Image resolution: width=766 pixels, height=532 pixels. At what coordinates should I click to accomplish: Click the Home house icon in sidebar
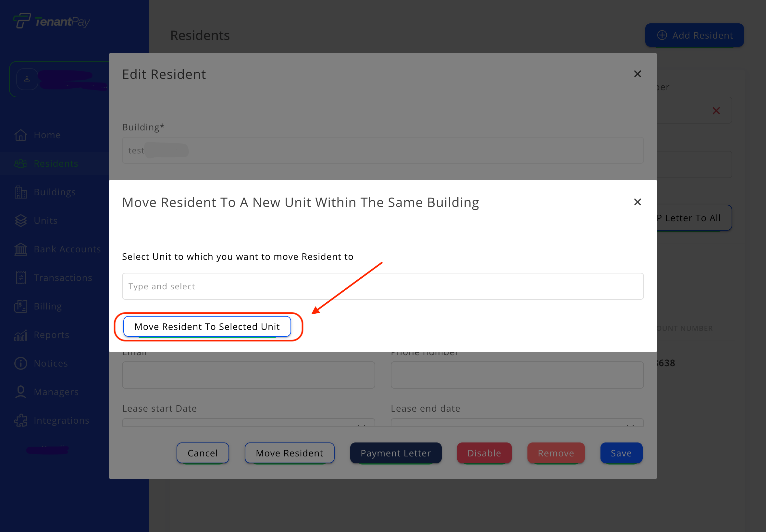pyautogui.click(x=21, y=135)
